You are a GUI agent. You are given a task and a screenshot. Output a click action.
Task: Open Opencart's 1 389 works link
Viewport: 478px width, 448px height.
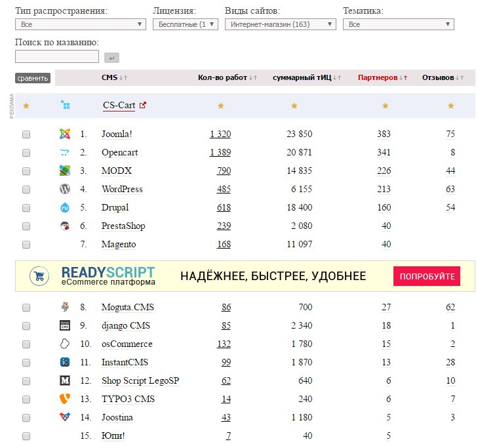click(x=220, y=152)
